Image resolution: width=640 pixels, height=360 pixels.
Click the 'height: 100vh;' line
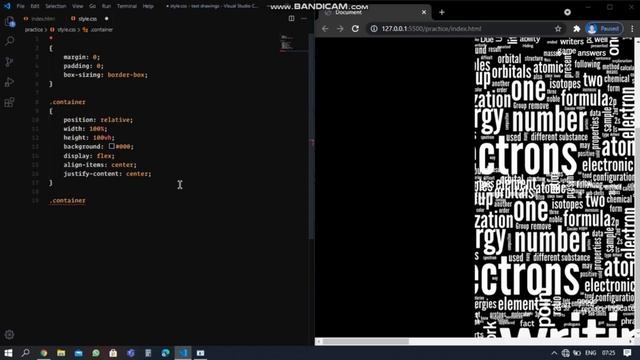[89, 138]
